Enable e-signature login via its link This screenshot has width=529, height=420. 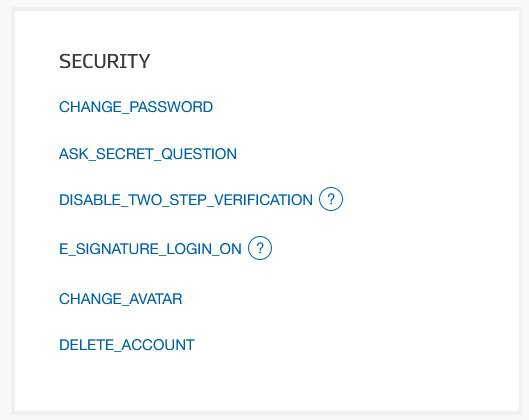150,249
